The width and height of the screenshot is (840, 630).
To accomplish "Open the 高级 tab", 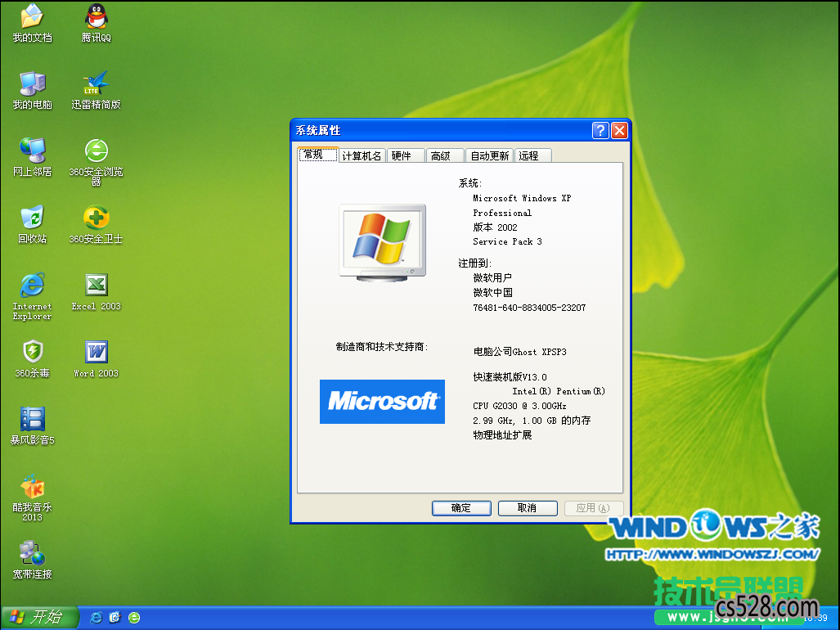I will [x=445, y=155].
